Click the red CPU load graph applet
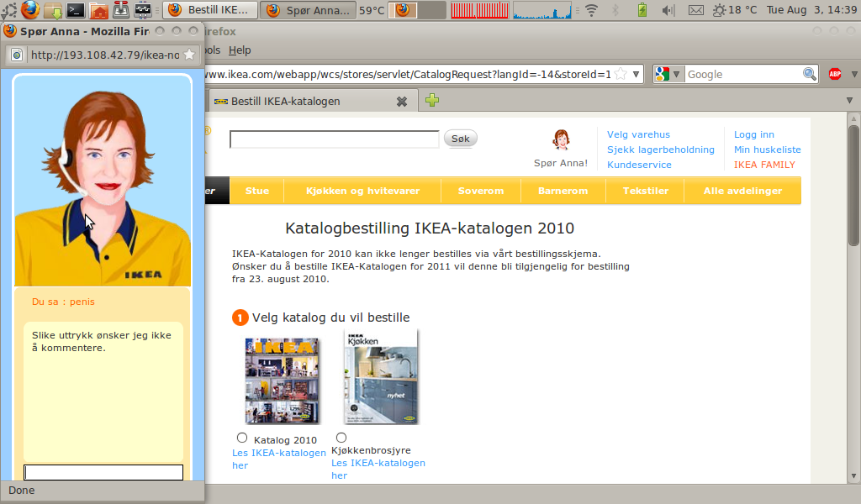The height and width of the screenshot is (504, 861). click(x=479, y=10)
